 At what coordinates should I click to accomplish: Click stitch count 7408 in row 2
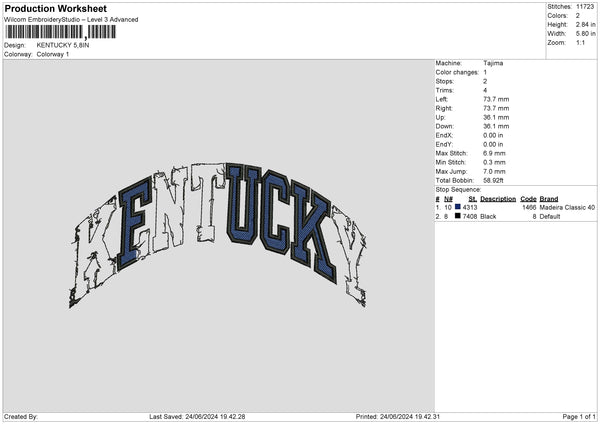470,217
